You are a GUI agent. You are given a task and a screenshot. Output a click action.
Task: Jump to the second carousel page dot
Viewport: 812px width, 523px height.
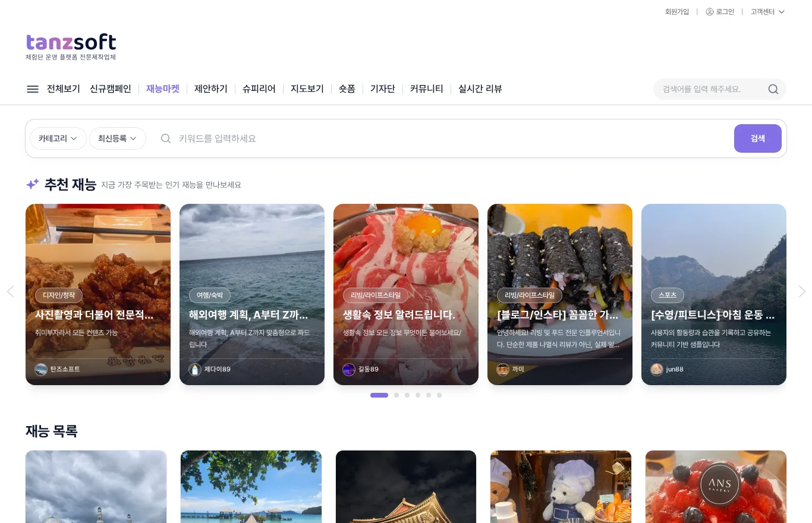(396, 395)
